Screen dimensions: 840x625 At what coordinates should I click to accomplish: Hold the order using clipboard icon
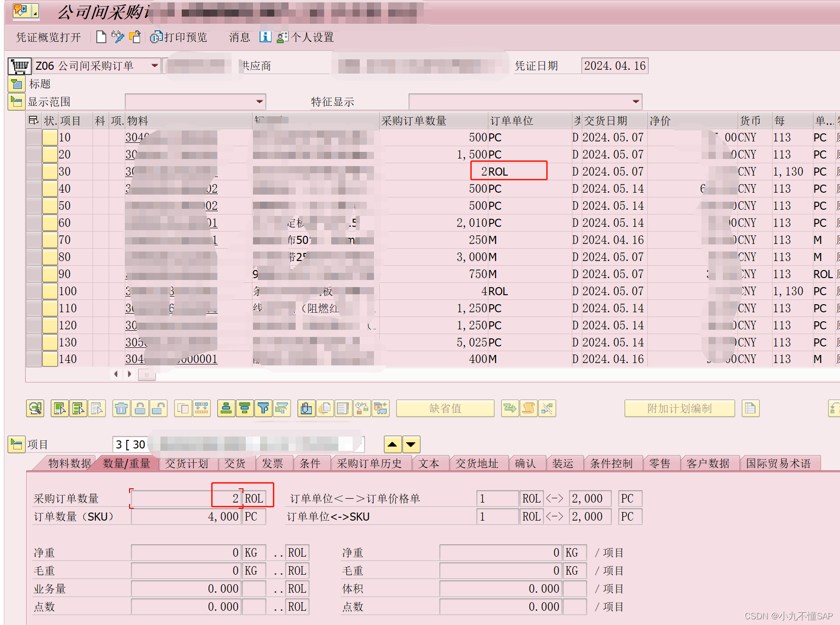pos(135,37)
